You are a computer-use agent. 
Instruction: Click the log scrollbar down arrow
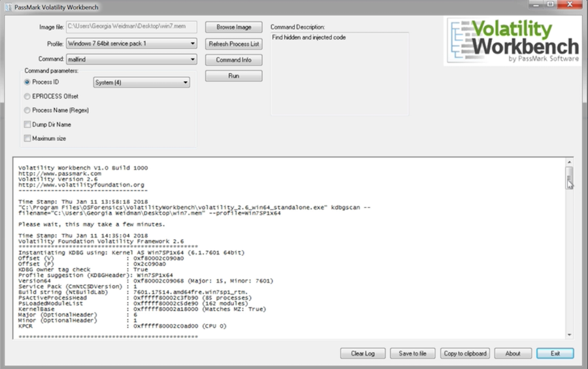tap(569, 334)
